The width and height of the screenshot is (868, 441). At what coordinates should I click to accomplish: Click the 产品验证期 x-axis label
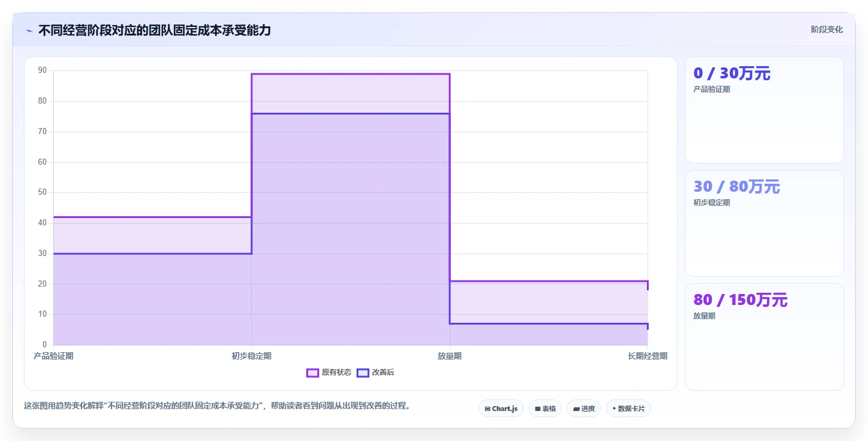coord(53,356)
